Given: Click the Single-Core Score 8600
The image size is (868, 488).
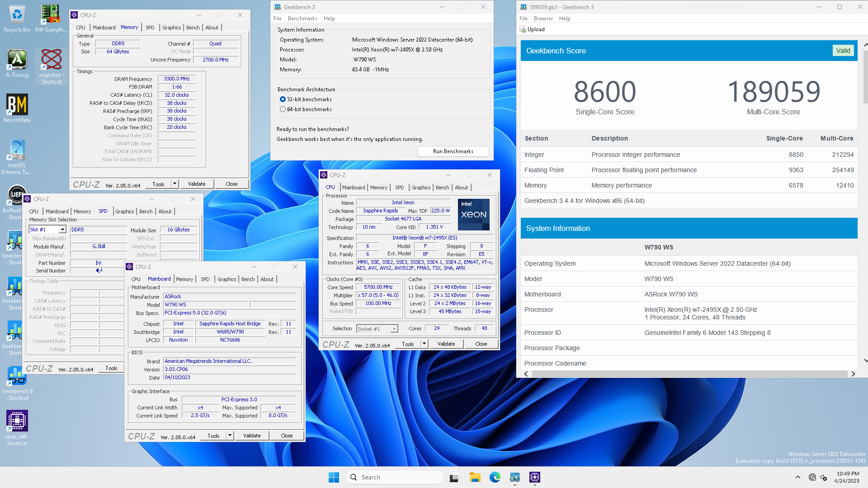Looking at the screenshot, I should coord(605,92).
